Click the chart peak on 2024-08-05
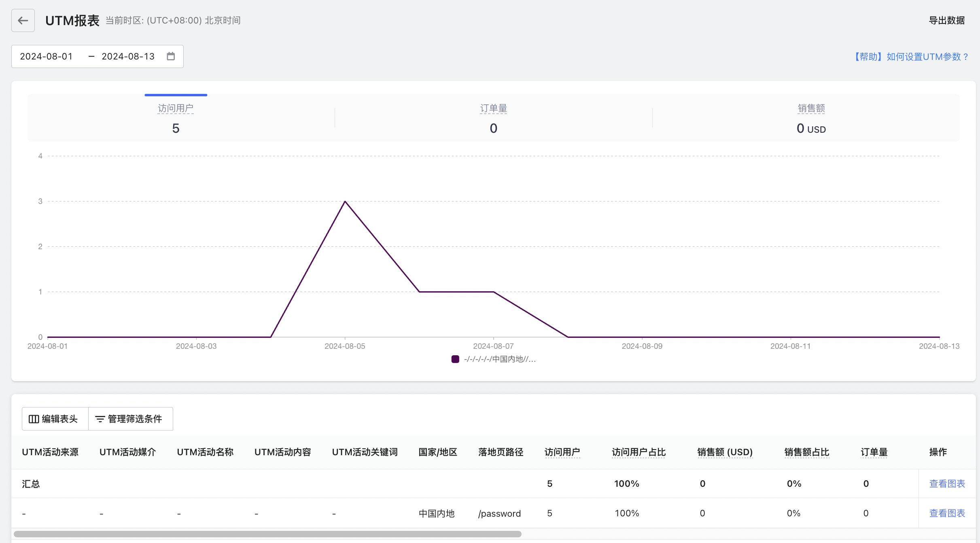The width and height of the screenshot is (980, 543). point(345,201)
